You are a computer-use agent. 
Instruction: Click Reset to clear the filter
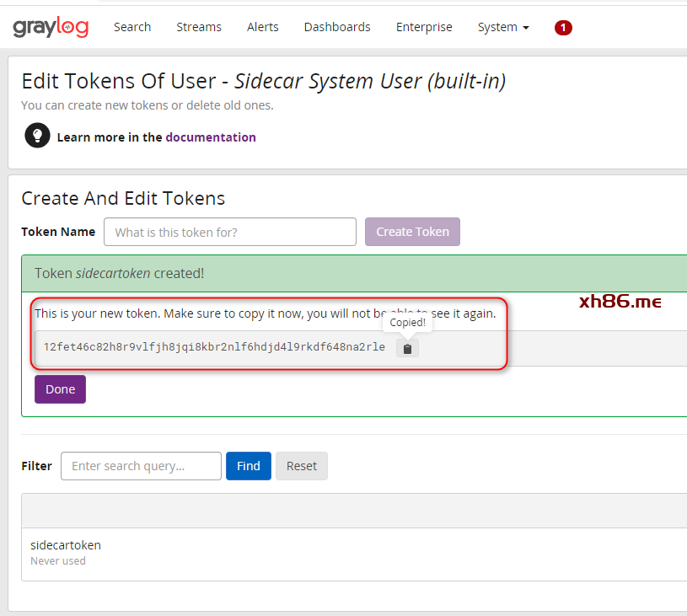302,466
